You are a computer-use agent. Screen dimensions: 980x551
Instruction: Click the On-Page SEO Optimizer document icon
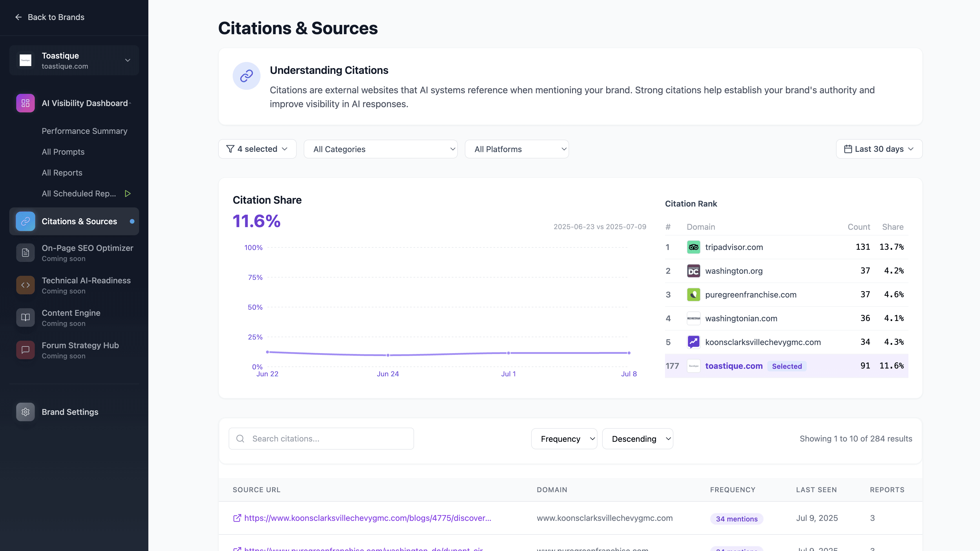[x=25, y=253]
